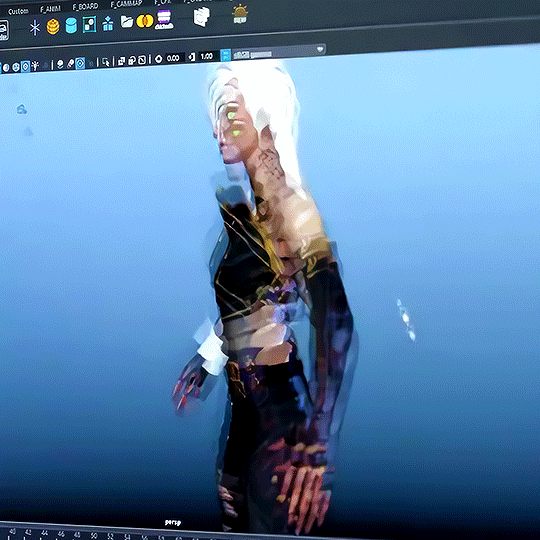540x540 pixels.
Task: Click the white stacked pages shelf icon
Action: pos(201,17)
